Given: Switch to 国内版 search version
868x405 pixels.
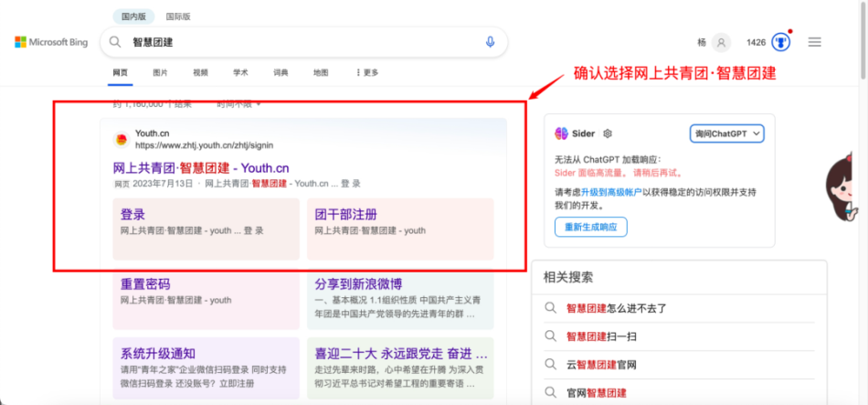Looking at the screenshot, I should coord(135,16).
